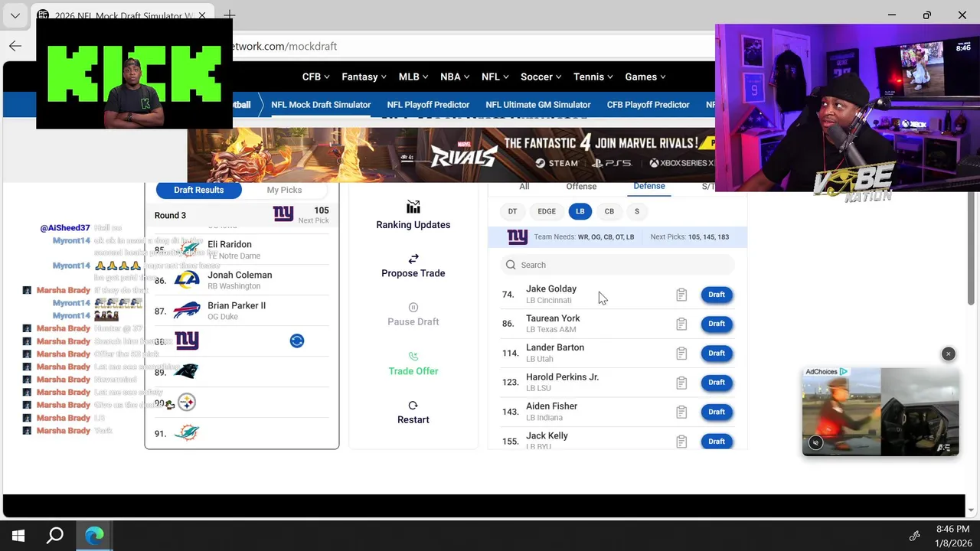This screenshot has height=551, width=980.
Task: Draft Harold Perkins Jr.
Action: point(717,383)
